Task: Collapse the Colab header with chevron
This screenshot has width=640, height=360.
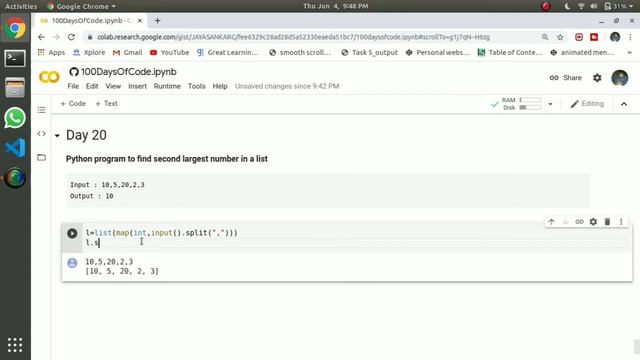Action: click(624, 104)
